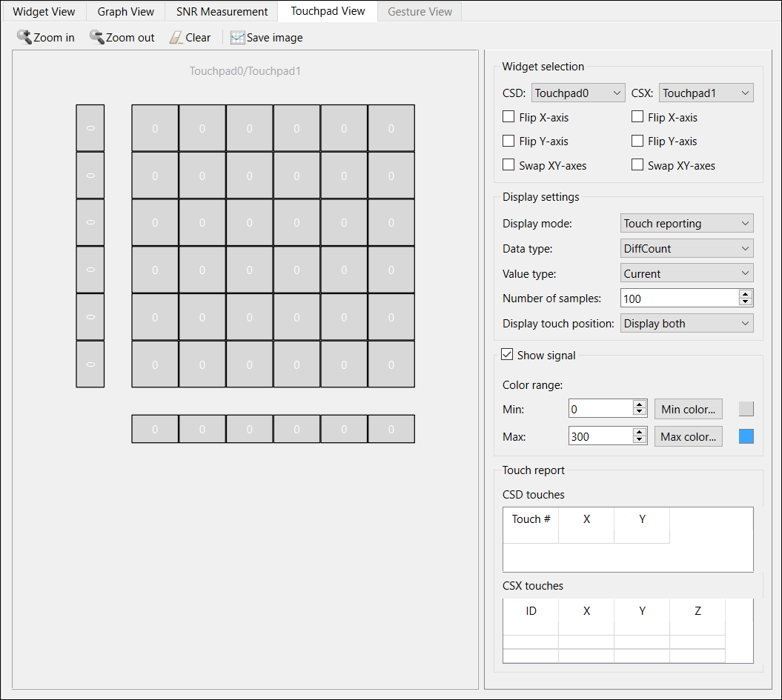
Task: Open Display touch position dropdown
Action: tap(686, 324)
